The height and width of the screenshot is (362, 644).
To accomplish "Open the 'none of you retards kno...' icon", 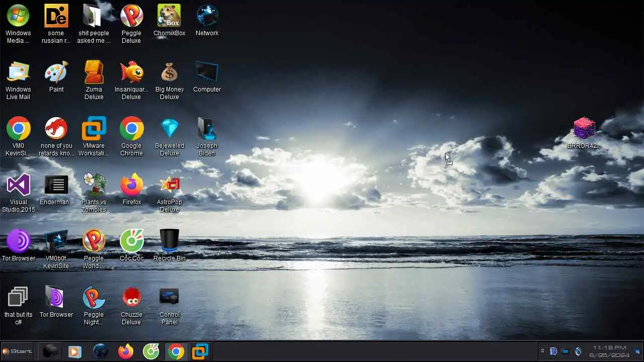I will click(56, 136).
